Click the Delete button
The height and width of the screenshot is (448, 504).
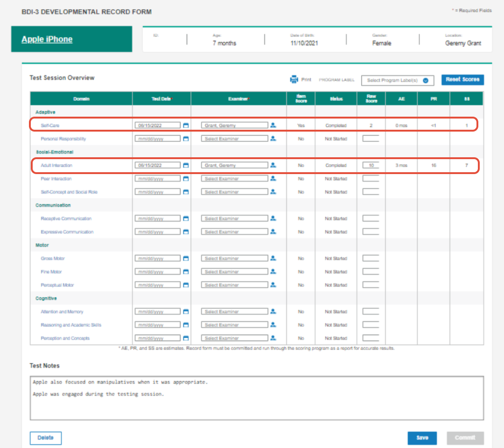click(x=46, y=438)
